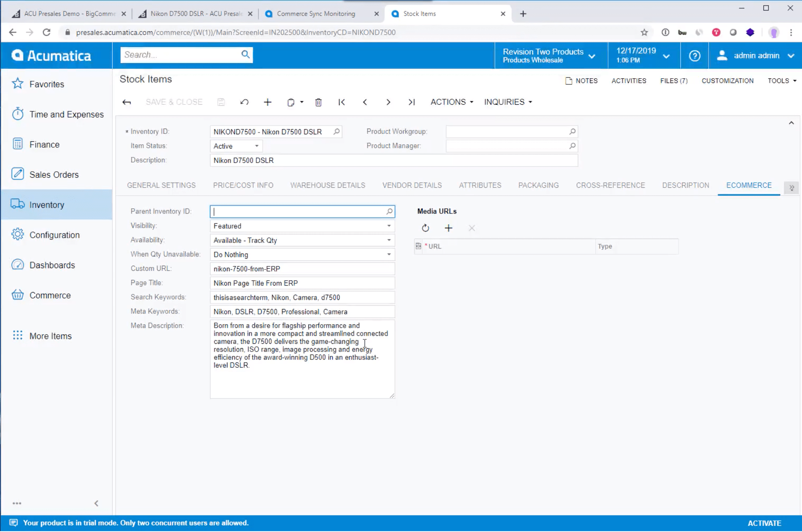Open CUSTOMIZATION menu

point(728,81)
